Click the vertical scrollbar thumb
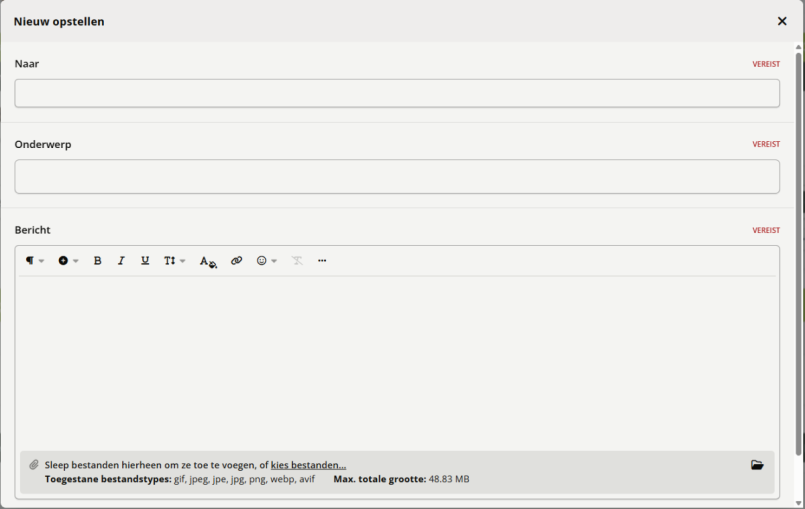 [799, 250]
